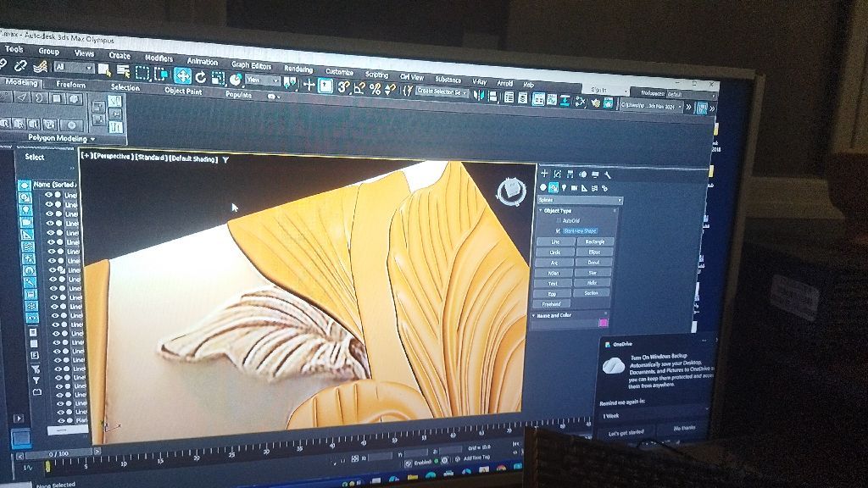Toggle the 3D Snaps icon
The width and height of the screenshot is (868, 488).
pos(344,86)
